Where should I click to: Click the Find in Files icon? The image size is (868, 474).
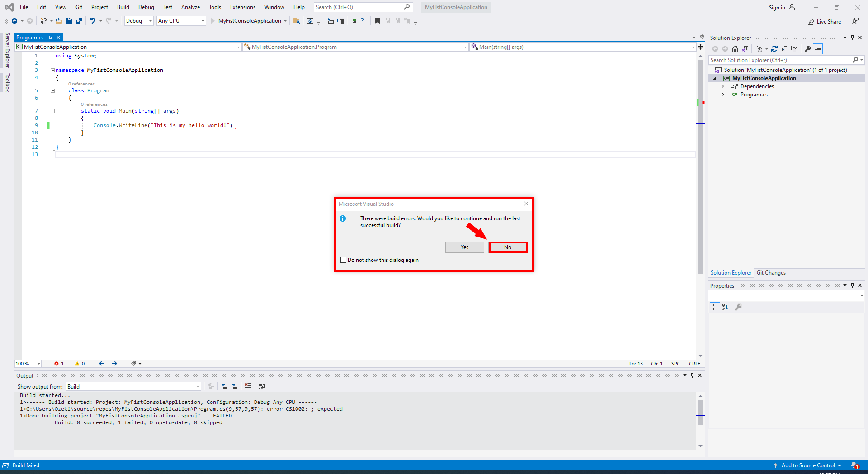click(297, 21)
